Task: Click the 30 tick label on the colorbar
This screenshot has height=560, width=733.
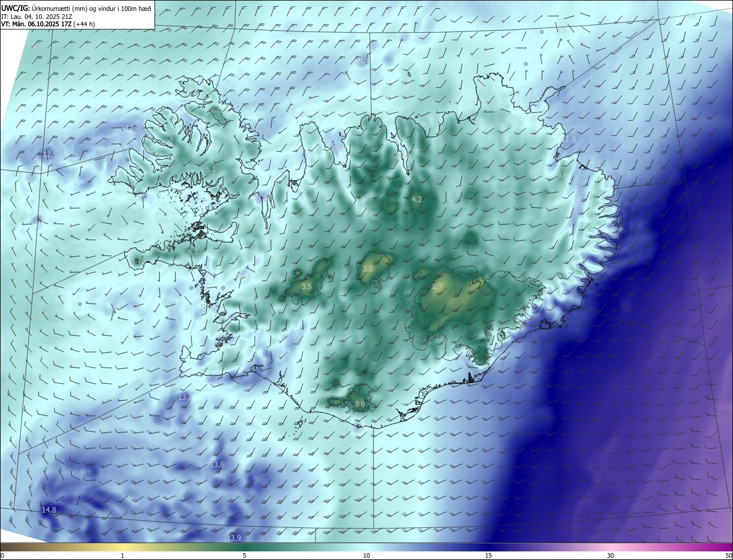Action: pos(610,555)
